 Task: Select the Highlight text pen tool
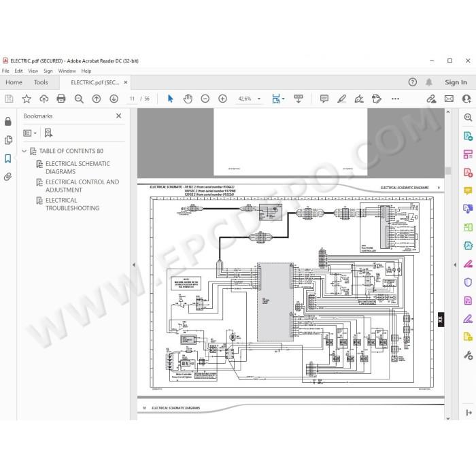[341, 99]
